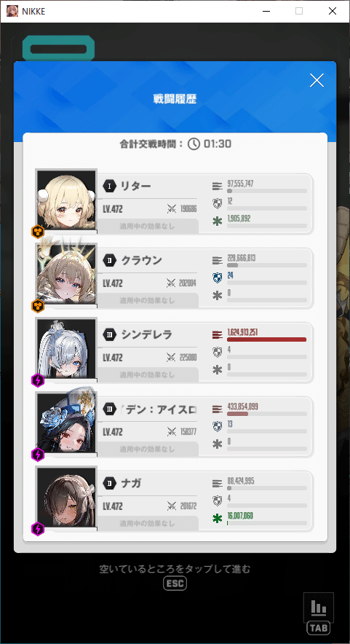The height and width of the screenshot is (644, 350).
Task: Click シンデレラ's red damage bar
Action: 267,339
